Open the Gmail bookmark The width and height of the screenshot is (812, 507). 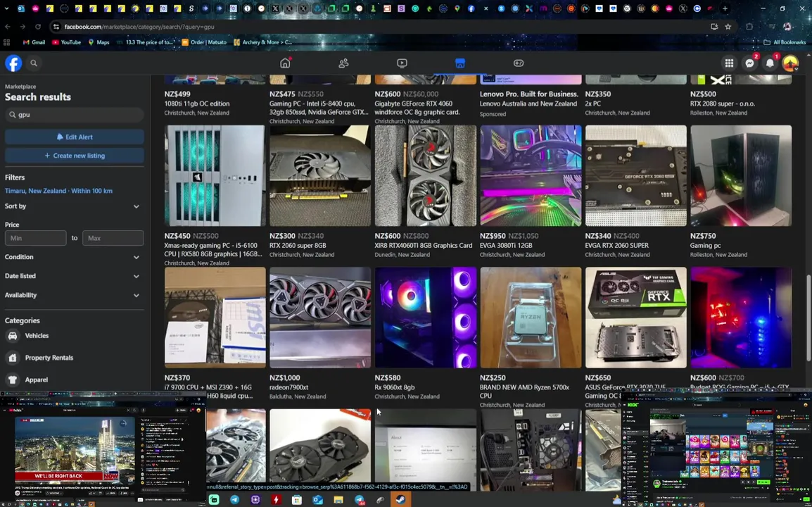[x=34, y=42]
